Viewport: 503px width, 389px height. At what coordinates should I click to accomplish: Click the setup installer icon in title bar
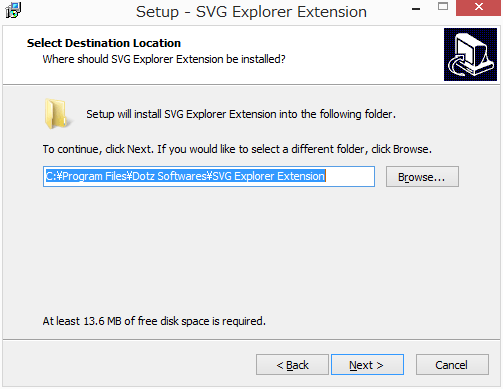[13, 10]
